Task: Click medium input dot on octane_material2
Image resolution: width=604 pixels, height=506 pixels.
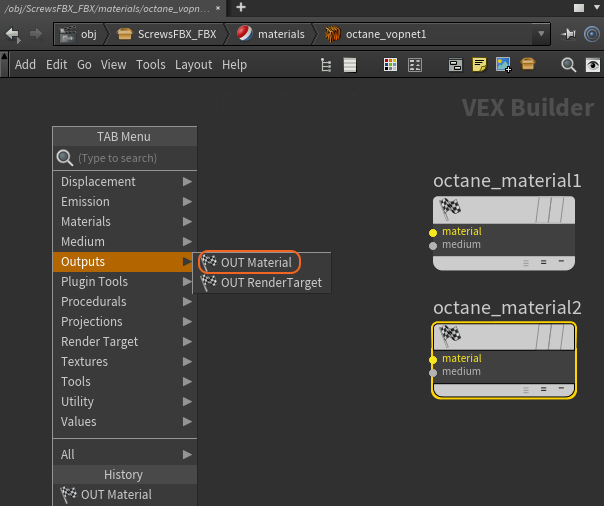Action: point(433,373)
